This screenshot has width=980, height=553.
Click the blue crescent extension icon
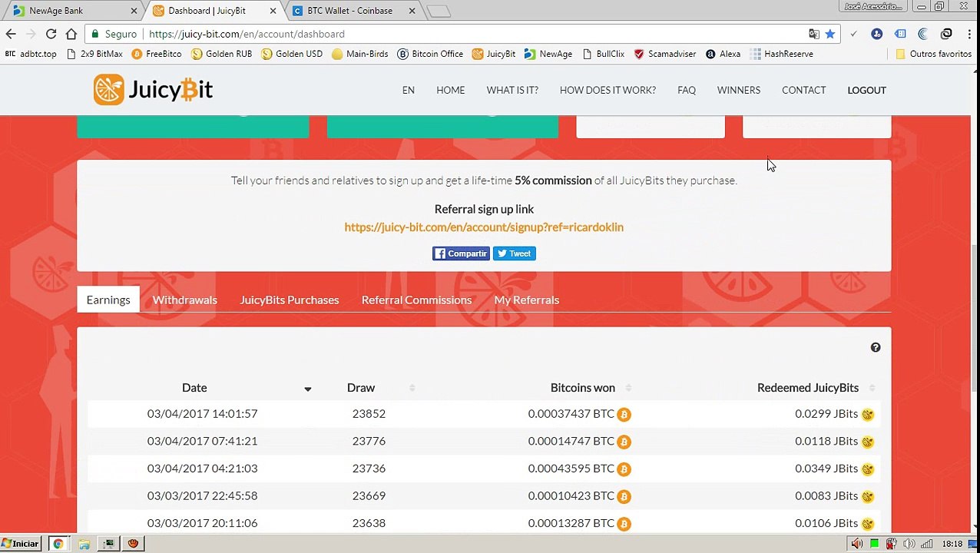point(923,34)
